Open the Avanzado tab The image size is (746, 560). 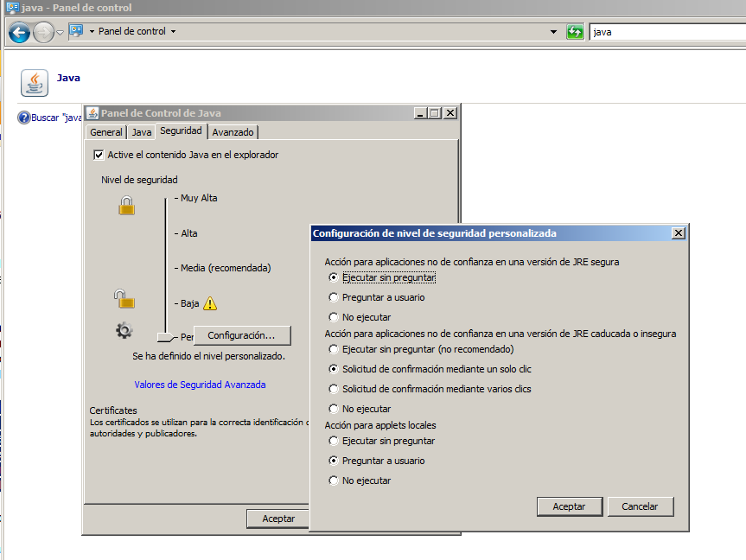[x=233, y=132]
